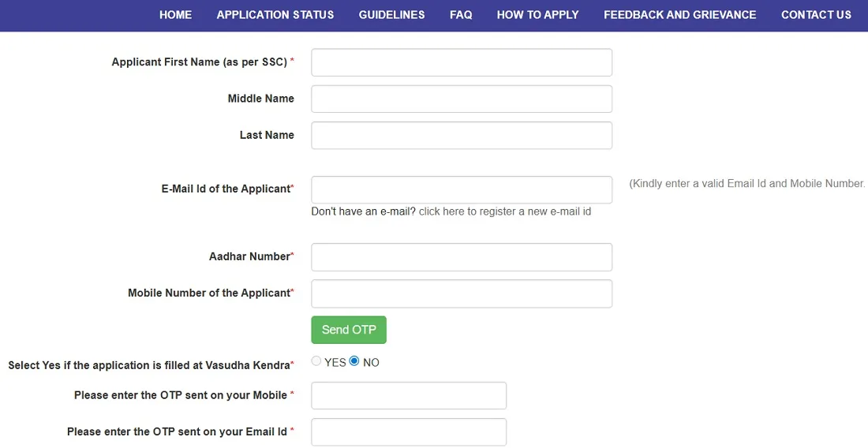This screenshot has width=868, height=448.
Task: Go to CONTACT US page
Action: pyautogui.click(x=816, y=15)
